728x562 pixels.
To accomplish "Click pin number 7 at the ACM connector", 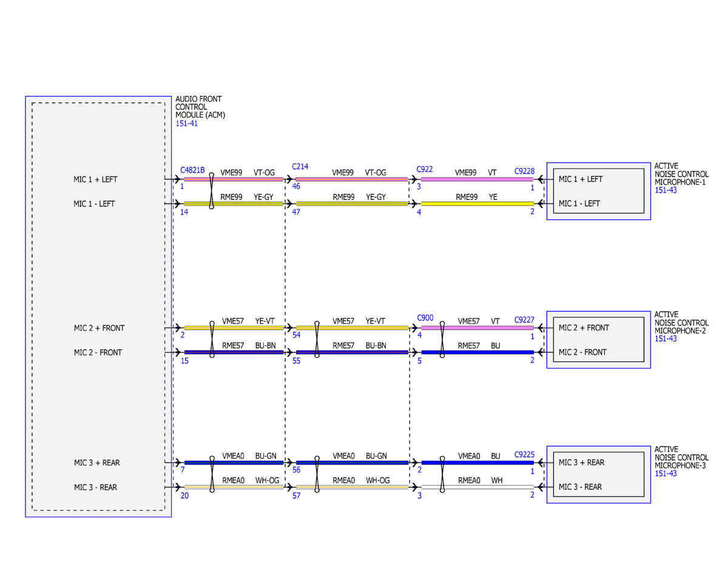I will [x=183, y=470].
